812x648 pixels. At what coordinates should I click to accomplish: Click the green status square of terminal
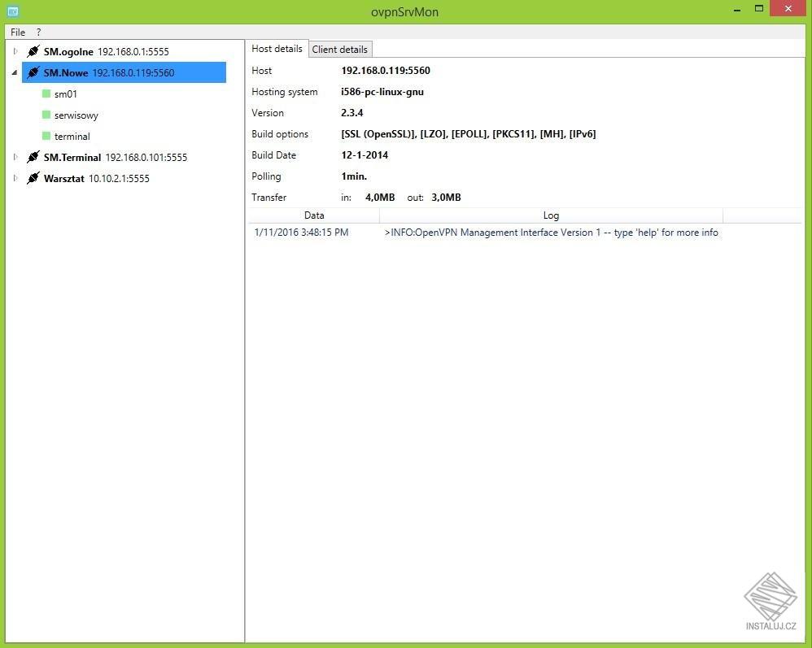coord(46,136)
